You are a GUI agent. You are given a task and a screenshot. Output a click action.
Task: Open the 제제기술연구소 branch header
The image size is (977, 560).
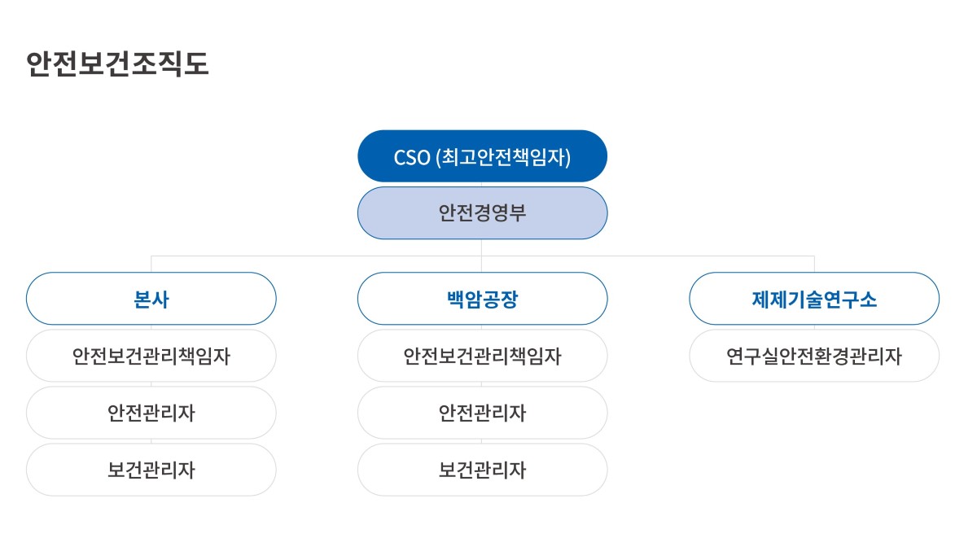point(814,299)
